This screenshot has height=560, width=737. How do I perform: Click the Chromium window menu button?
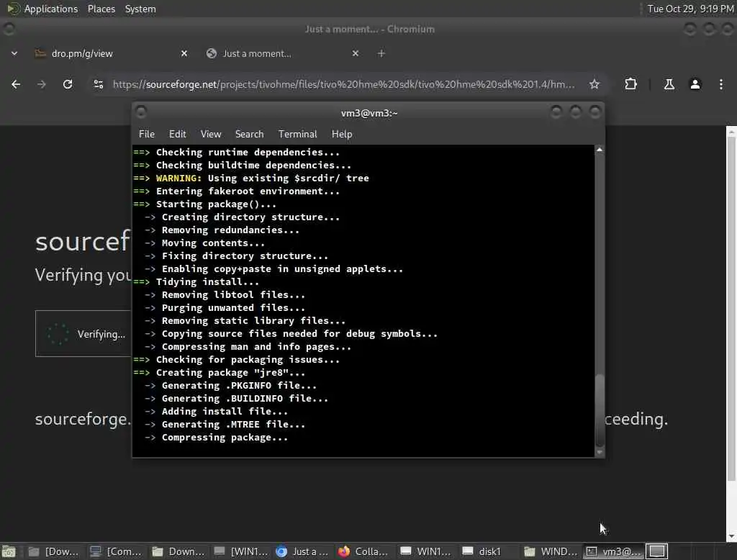pyautogui.click(x=9, y=30)
